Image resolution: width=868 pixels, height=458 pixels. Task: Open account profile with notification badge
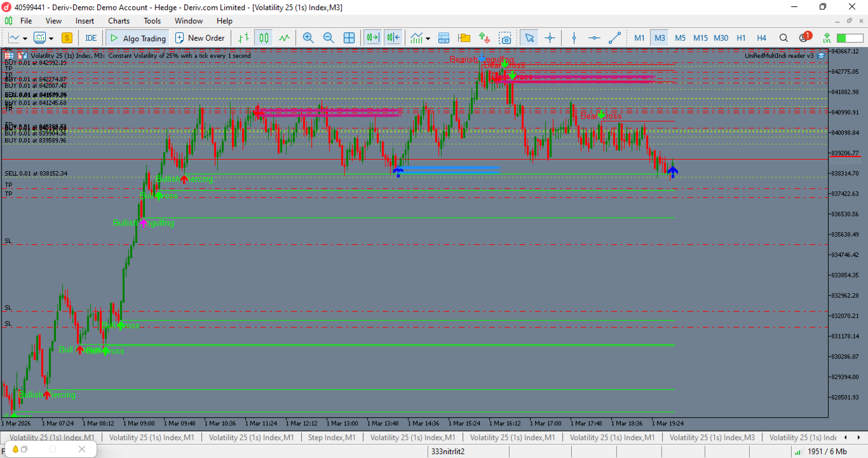tap(804, 38)
